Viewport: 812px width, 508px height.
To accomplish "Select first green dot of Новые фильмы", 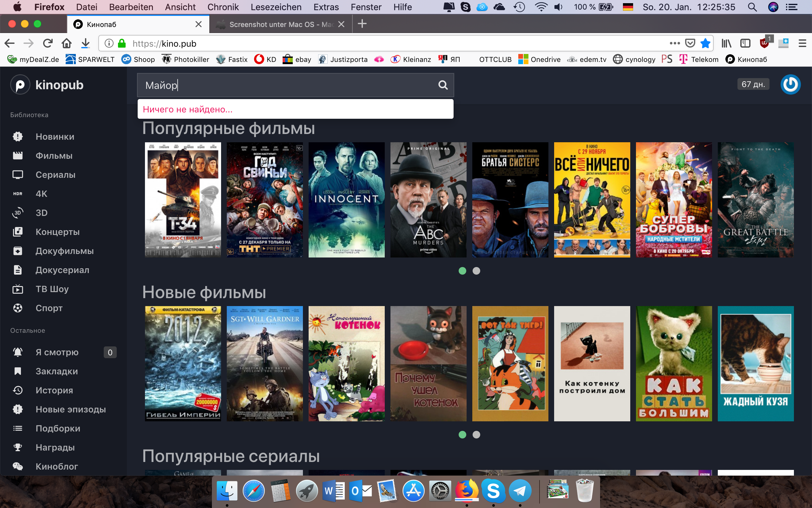I will (462, 435).
